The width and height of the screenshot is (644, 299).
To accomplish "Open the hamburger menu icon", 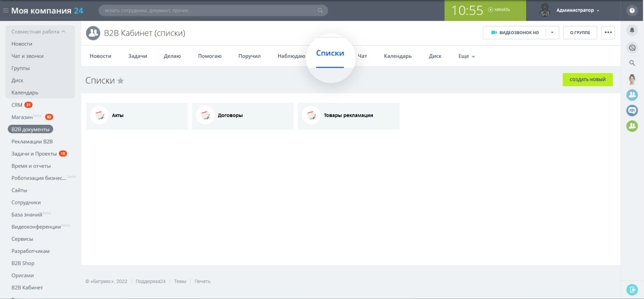I will click(x=6, y=10).
